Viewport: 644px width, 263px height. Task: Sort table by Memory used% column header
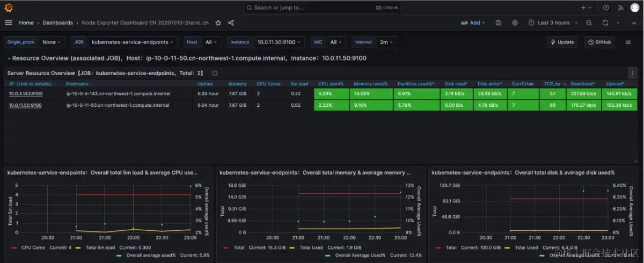(370, 84)
